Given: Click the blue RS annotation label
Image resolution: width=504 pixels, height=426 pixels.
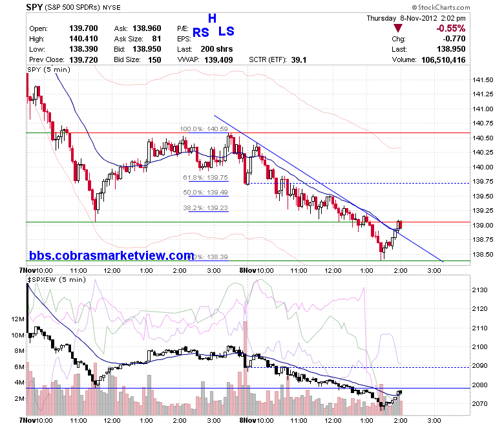Looking at the screenshot, I should [x=201, y=32].
